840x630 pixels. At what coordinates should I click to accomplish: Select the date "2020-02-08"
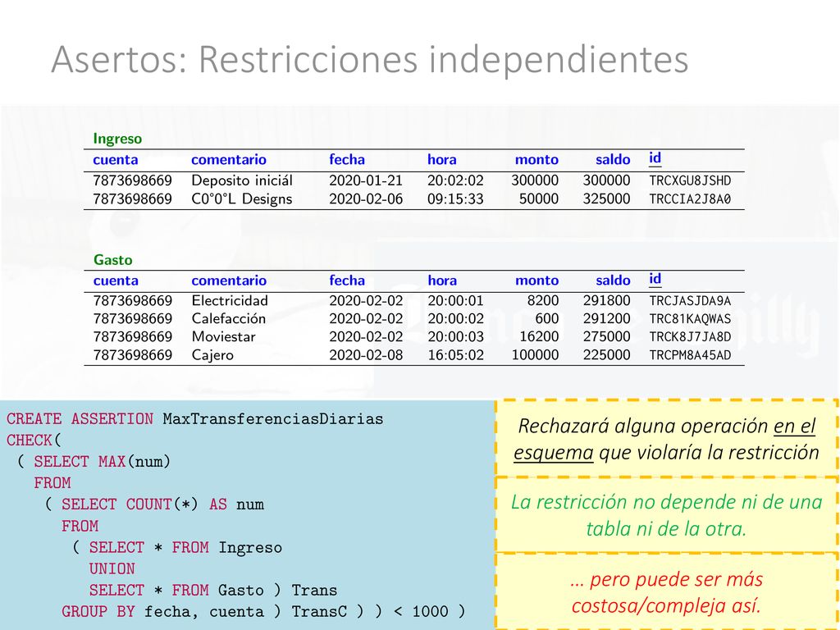click(366, 355)
